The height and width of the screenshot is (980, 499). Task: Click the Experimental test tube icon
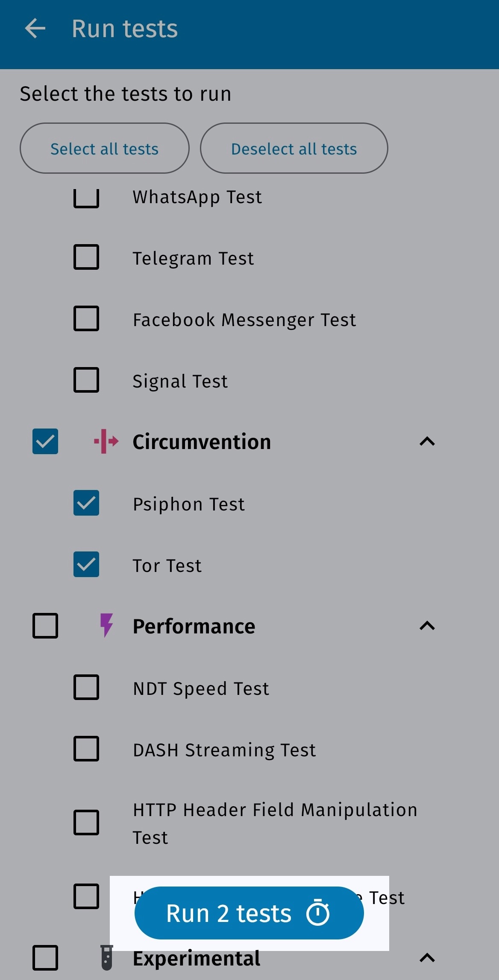click(x=107, y=958)
